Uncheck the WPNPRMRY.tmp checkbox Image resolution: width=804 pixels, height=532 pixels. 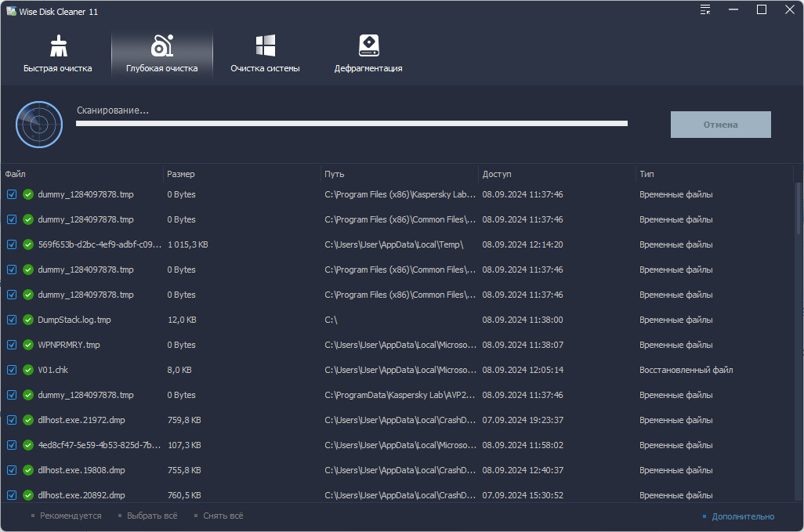[x=12, y=345]
